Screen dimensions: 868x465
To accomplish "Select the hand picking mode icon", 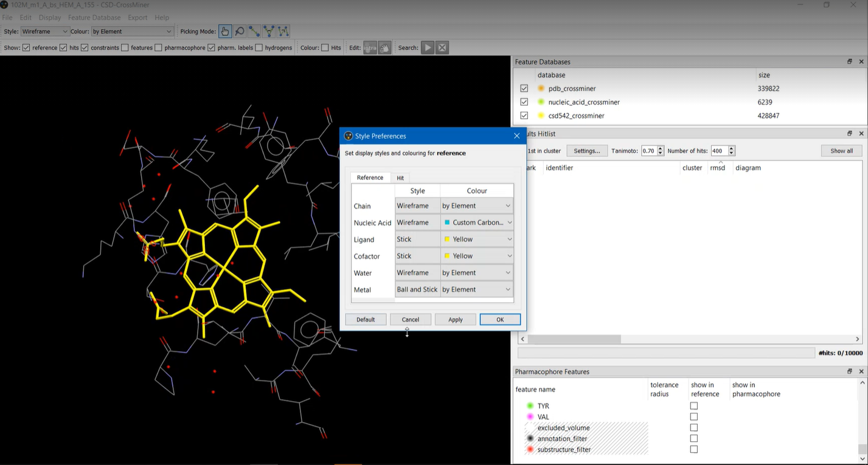I will pyautogui.click(x=225, y=32).
